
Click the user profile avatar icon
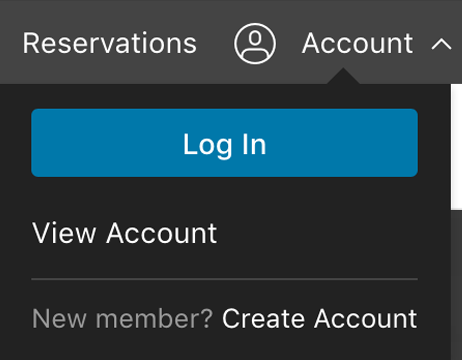255,43
